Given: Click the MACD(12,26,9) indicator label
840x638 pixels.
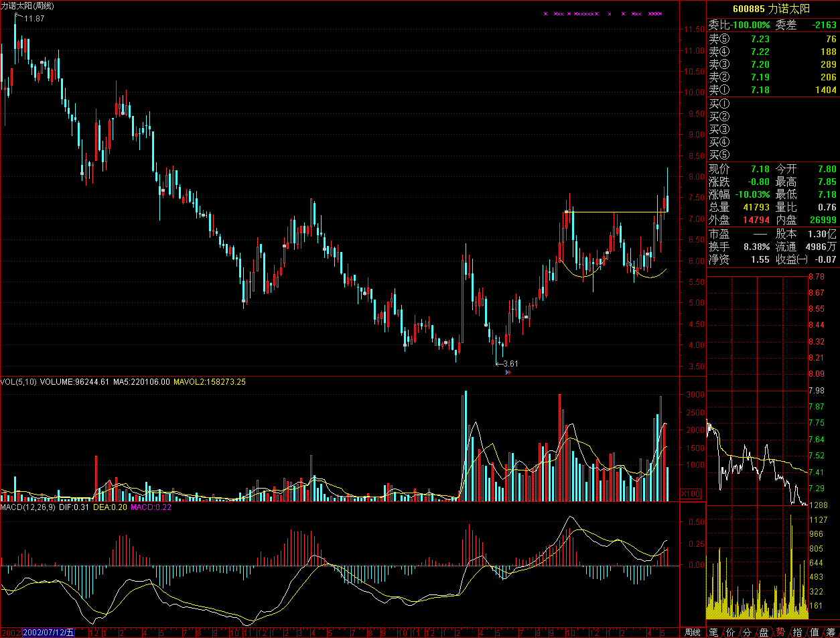Looking at the screenshot, I should [29, 507].
